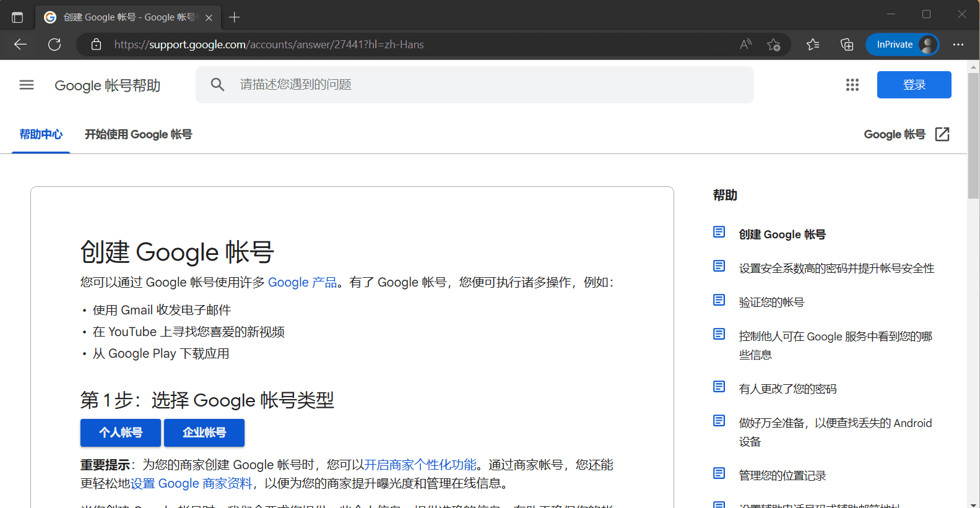Close the 创建 Google 帐号 tab
980x508 pixels.
point(209,17)
